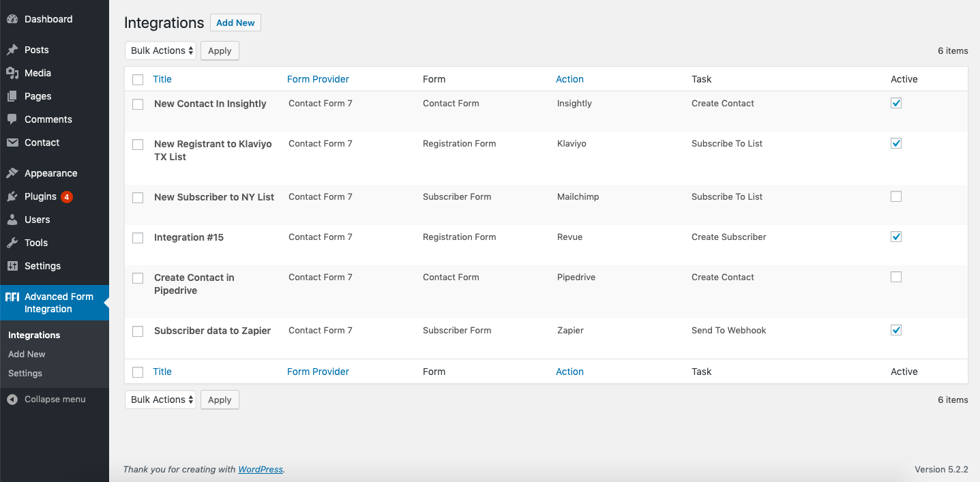Click the red Plugins update count badge
Image resolution: width=980 pixels, height=482 pixels.
[x=66, y=197]
